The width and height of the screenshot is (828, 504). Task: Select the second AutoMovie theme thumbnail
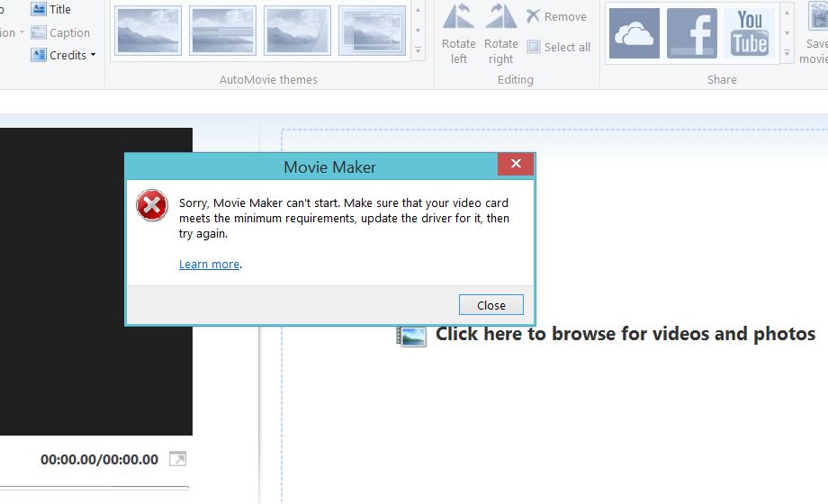click(x=223, y=31)
